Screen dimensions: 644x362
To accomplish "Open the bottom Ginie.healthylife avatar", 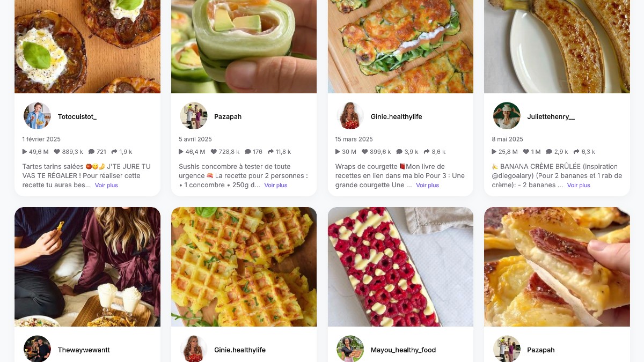I will [194, 349].
